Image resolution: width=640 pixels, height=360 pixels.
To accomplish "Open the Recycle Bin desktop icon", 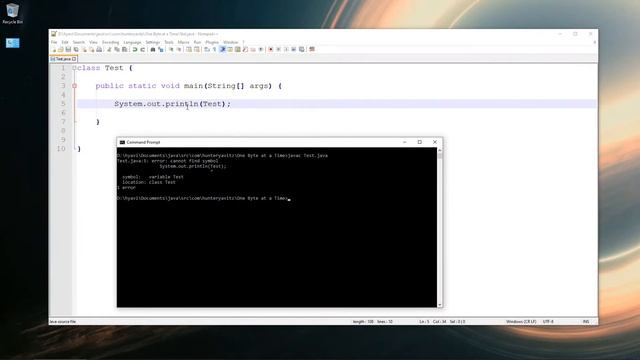I will coord(12,13).
